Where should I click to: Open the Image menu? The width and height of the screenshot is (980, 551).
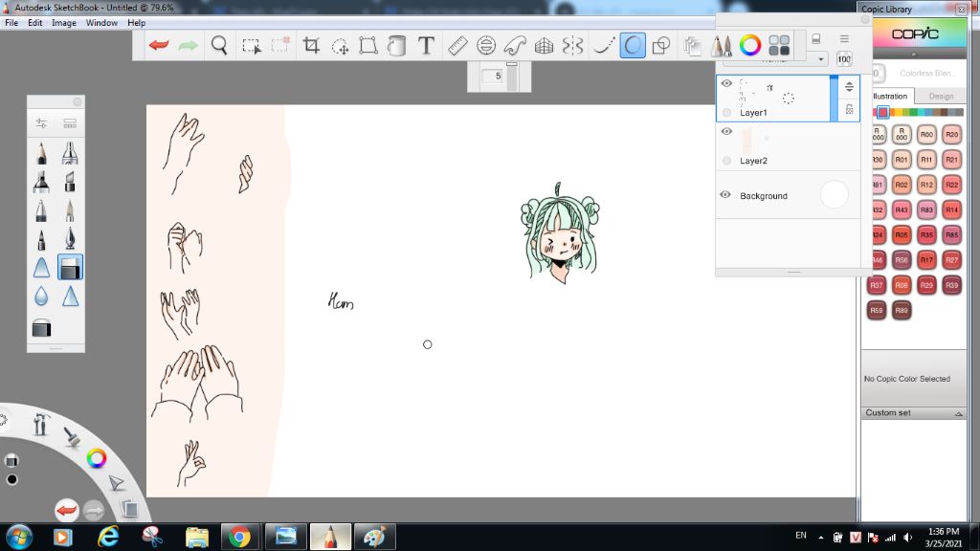click(64, 23)
